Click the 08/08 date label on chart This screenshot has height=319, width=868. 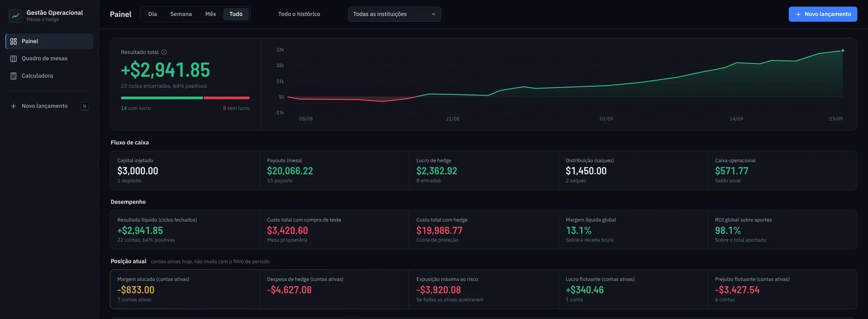coord(306,119)
